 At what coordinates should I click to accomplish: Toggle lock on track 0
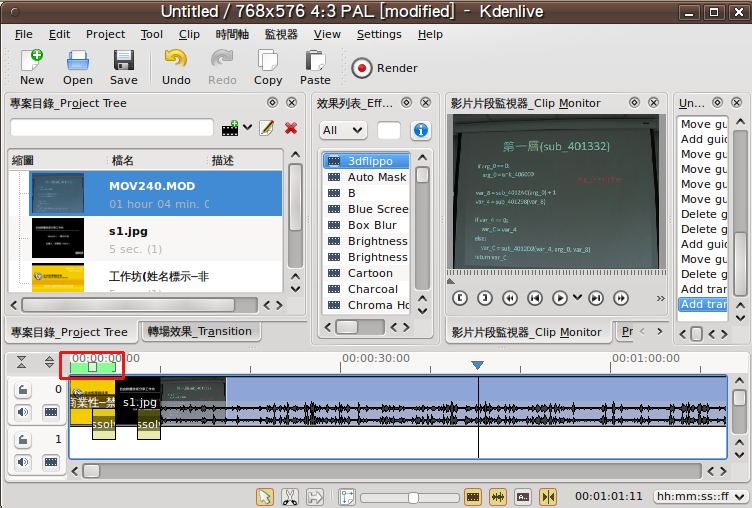pyautogui.click(x=23, y=390)
